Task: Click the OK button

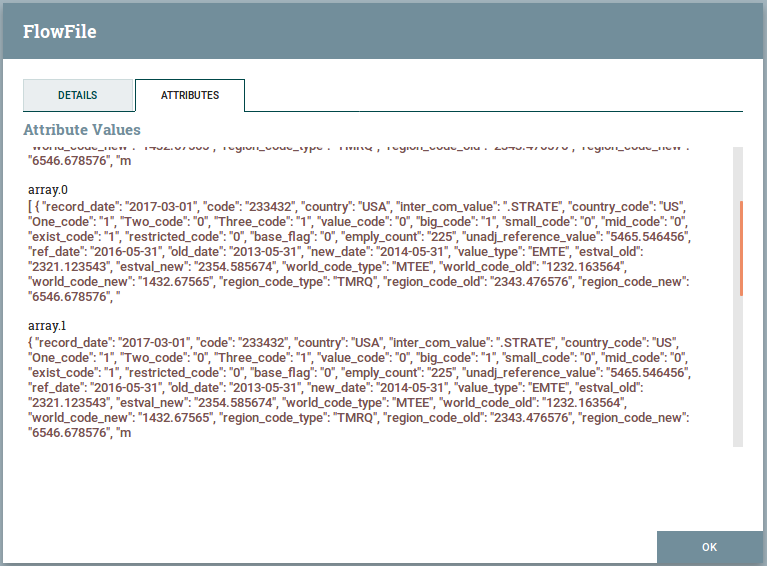Action: point(709,547)
